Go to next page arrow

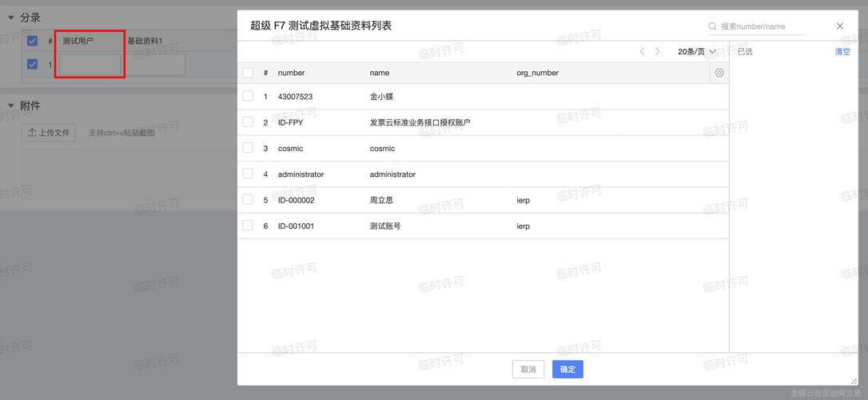pos(658,51)
